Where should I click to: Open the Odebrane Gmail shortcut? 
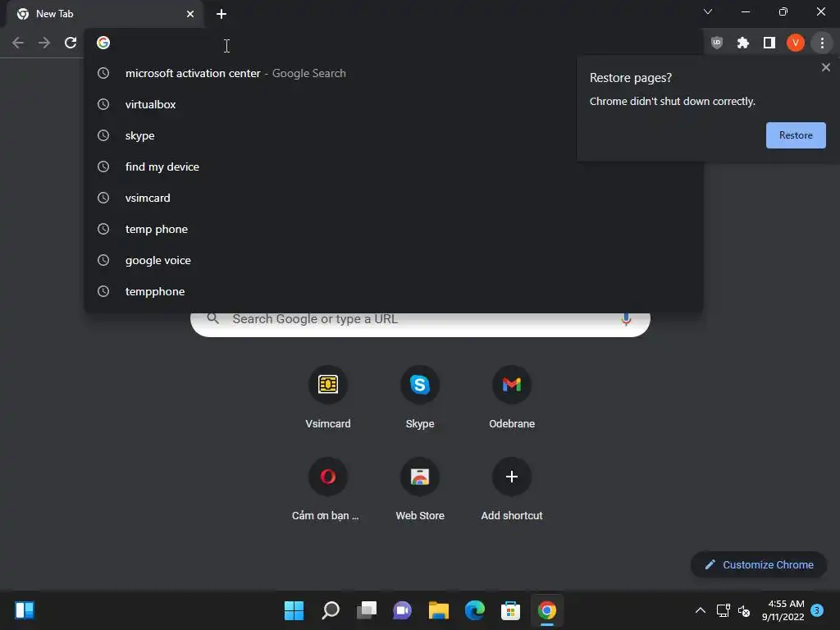pyautogui.click(x=512, y=398)
